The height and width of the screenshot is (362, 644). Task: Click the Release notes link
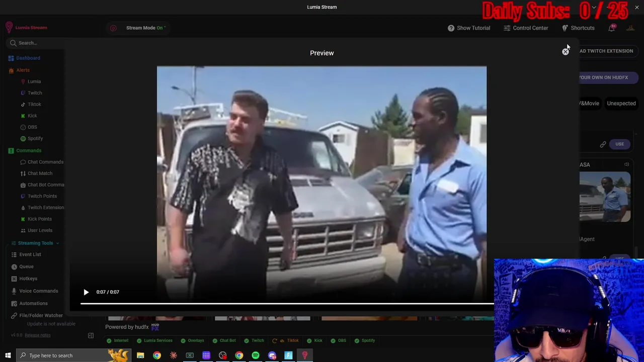pos(38,335)
